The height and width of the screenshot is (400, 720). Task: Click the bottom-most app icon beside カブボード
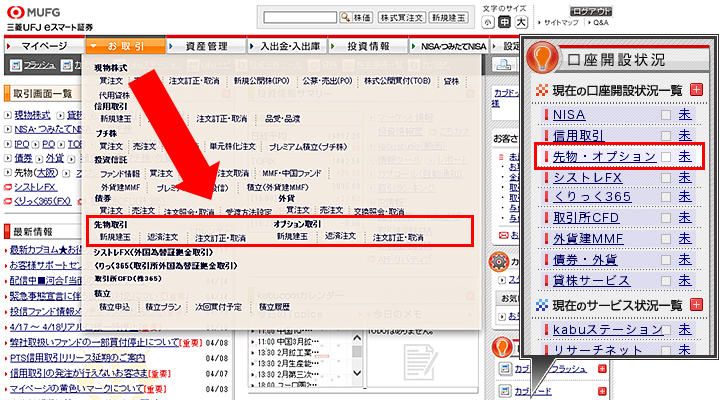[505, 391]
